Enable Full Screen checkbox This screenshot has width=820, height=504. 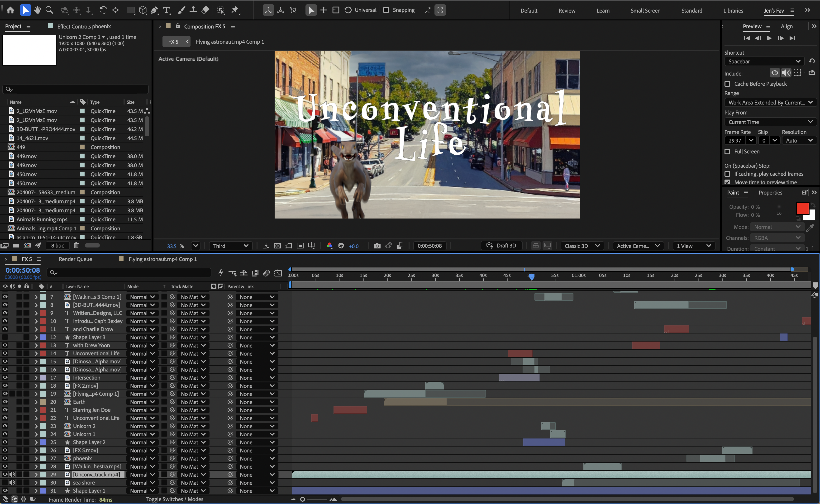(x=727, y=152)
